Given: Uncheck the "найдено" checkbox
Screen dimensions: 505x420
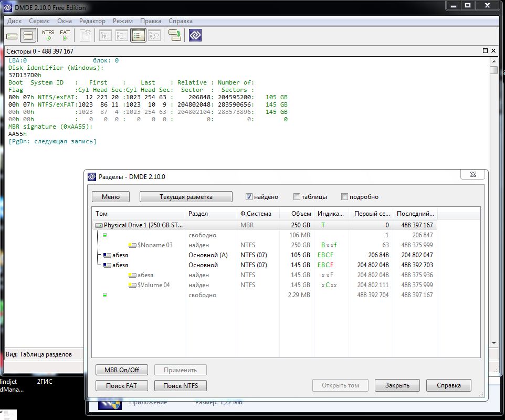Looking at the screenshot, I should [249, 197].
